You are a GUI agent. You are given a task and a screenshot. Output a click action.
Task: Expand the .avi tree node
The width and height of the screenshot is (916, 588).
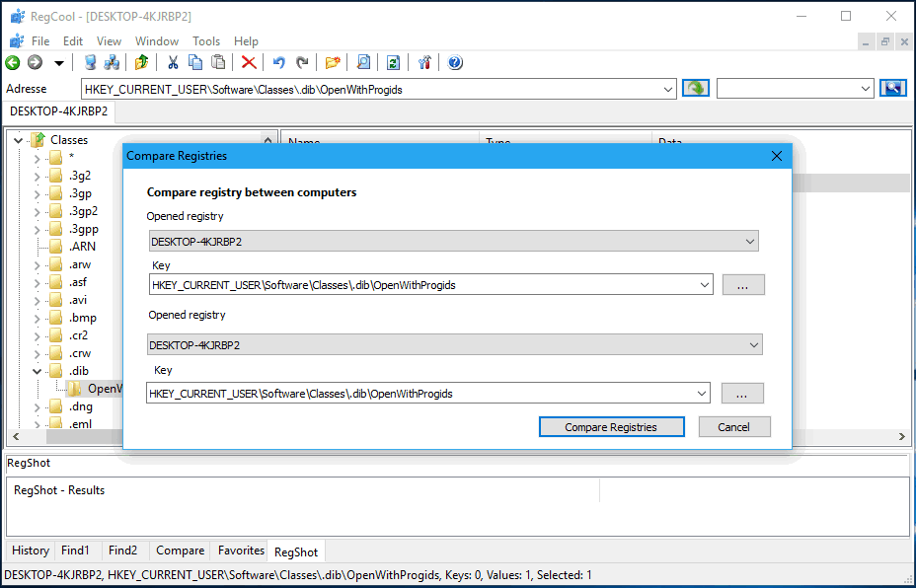point(37,300)
